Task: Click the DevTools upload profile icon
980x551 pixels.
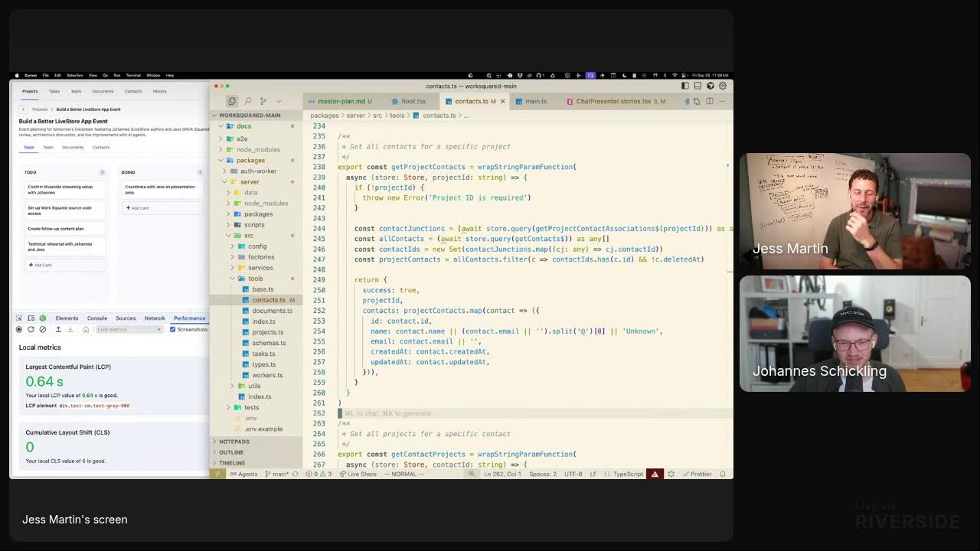Action: coord(58,329)
